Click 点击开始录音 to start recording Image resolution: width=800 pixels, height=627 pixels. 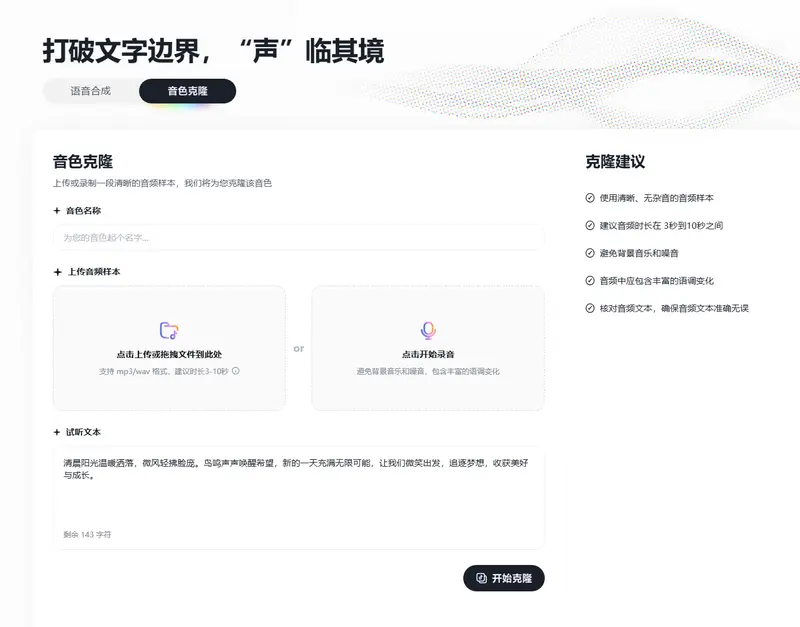click(428, 344)
